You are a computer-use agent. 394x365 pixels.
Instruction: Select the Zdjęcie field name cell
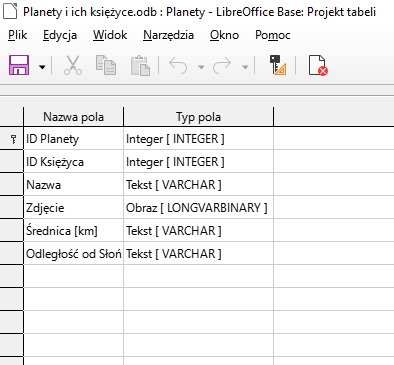(74, 208)
